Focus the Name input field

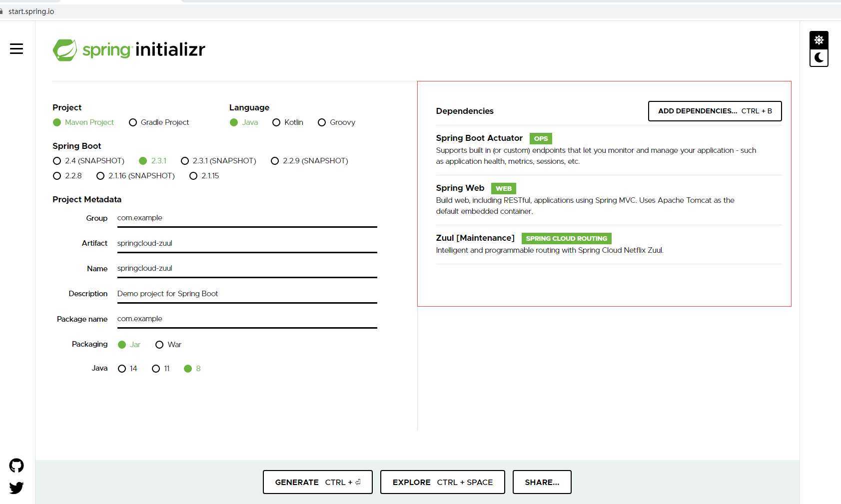point(247,269)
